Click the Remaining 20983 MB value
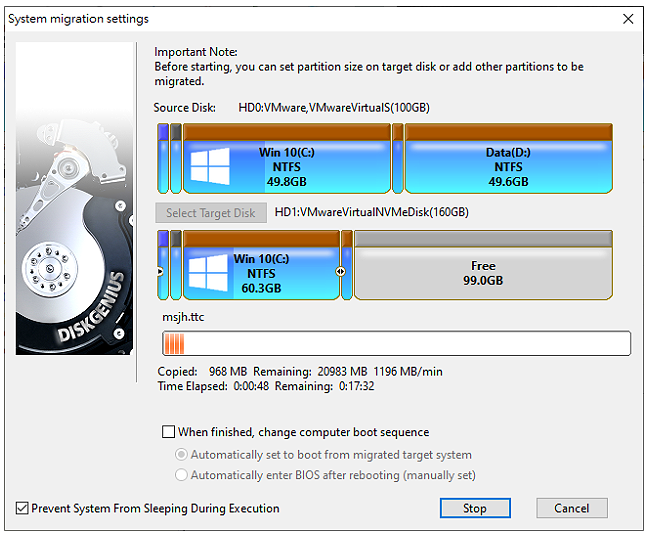Image resolution: width=651 pixels, height=541 pixels. (x=343, y=371)
